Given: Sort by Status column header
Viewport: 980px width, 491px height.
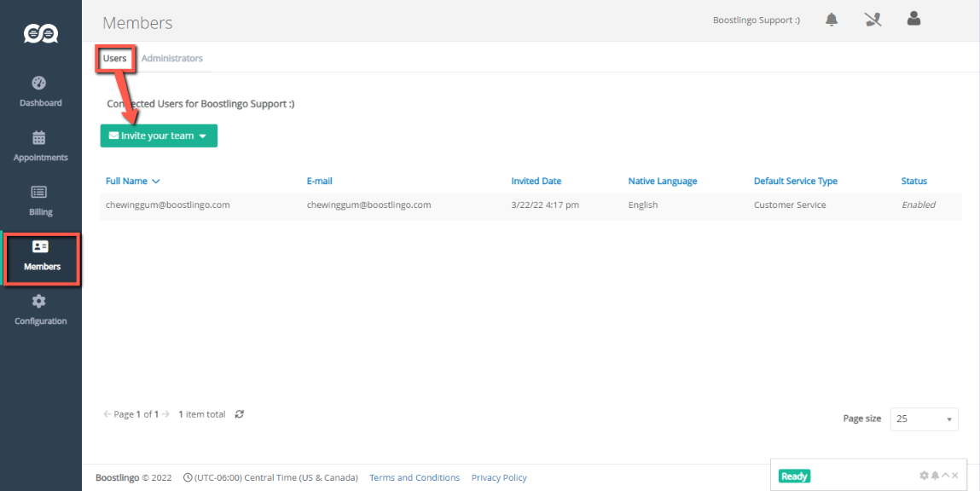Looking at the screenshot, I should point(913,182).
